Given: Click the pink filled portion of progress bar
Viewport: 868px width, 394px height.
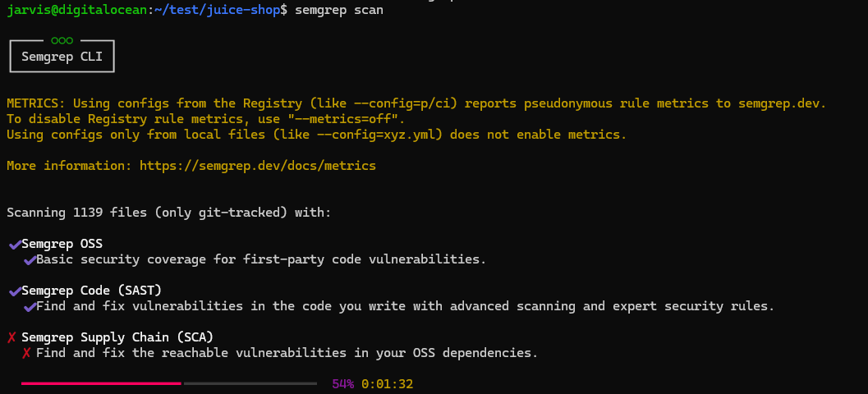Looking at the screenshot, I should (x=101, y=383).
